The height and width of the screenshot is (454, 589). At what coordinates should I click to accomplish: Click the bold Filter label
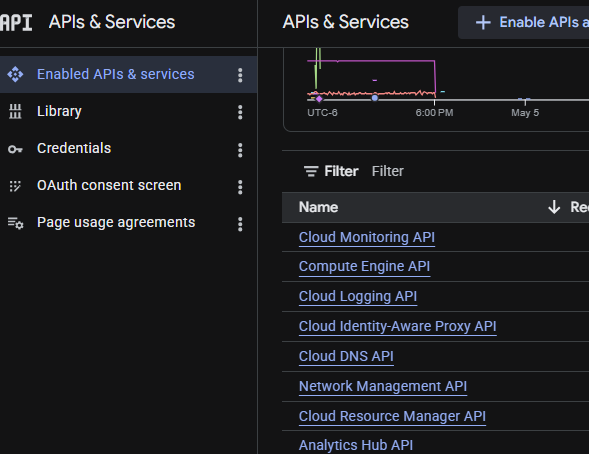coord(341,171)
